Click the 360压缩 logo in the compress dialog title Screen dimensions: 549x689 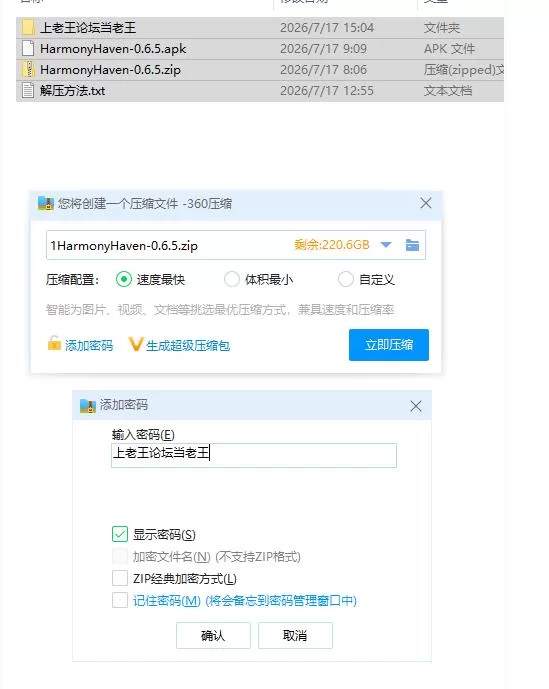coord(46,203)
